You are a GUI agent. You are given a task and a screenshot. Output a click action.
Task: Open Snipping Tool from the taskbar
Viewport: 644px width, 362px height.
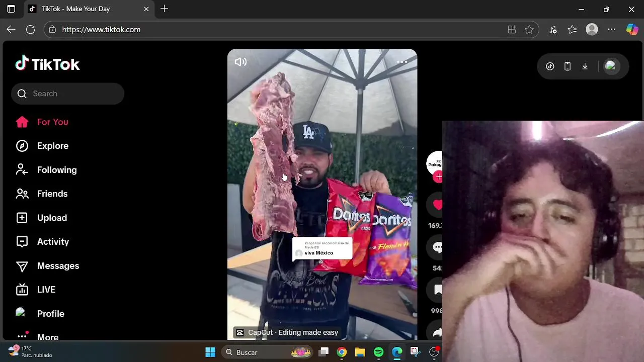[x=415, y=352]
